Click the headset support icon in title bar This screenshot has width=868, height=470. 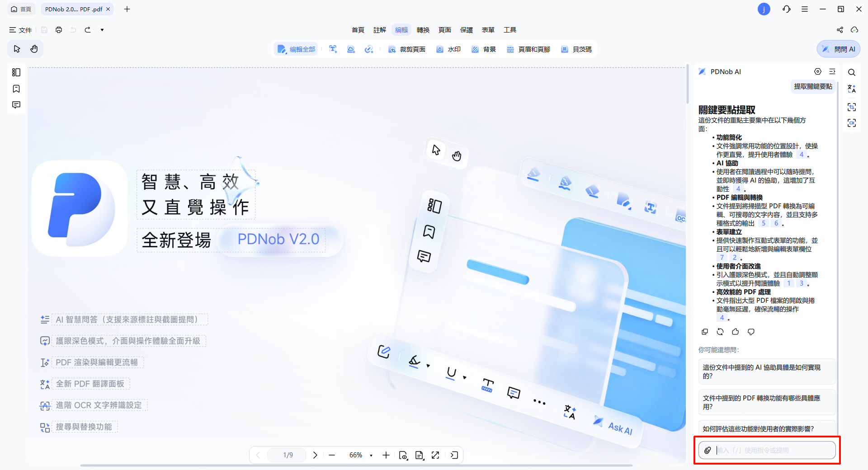tap(787, 9)
